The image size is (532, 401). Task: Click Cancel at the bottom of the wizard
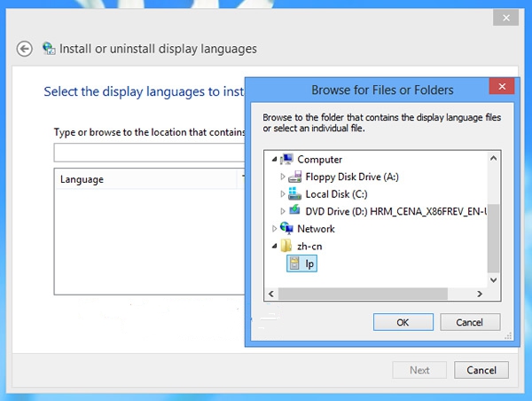click(481, 370)
